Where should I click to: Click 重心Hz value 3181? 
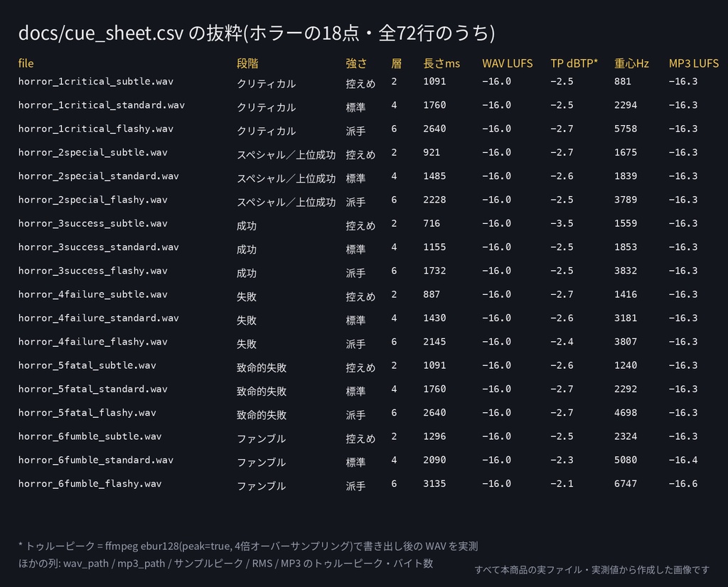(x=626, y=318)
